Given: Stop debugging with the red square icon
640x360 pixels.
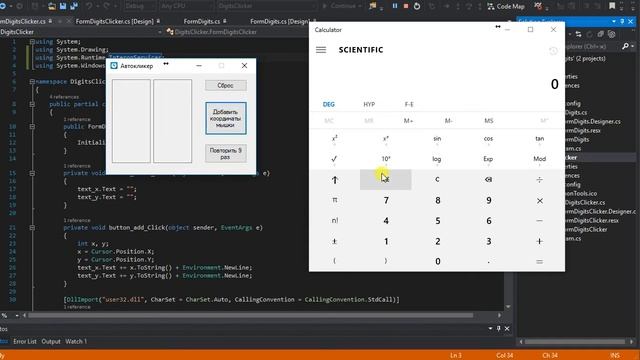Looking at the screenshot, I should click(406, 6).
